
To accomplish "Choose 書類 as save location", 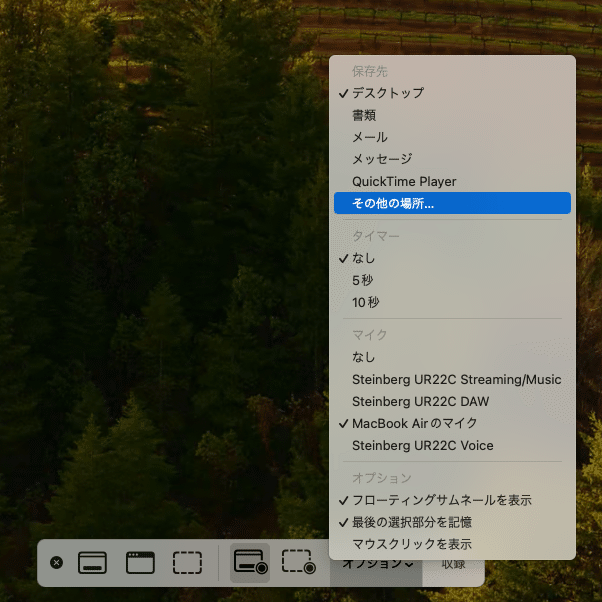I will tap(452, 115).
